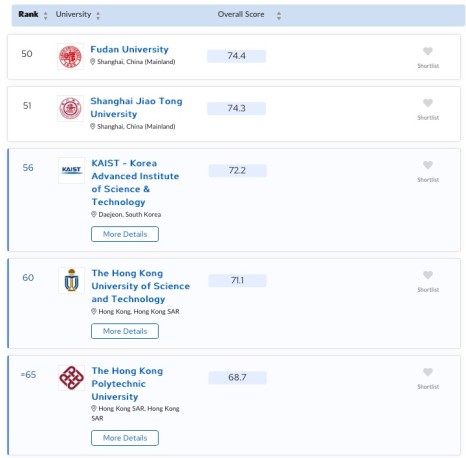Open More Details for KAIST
466x458 pixels.
point(125,234)
